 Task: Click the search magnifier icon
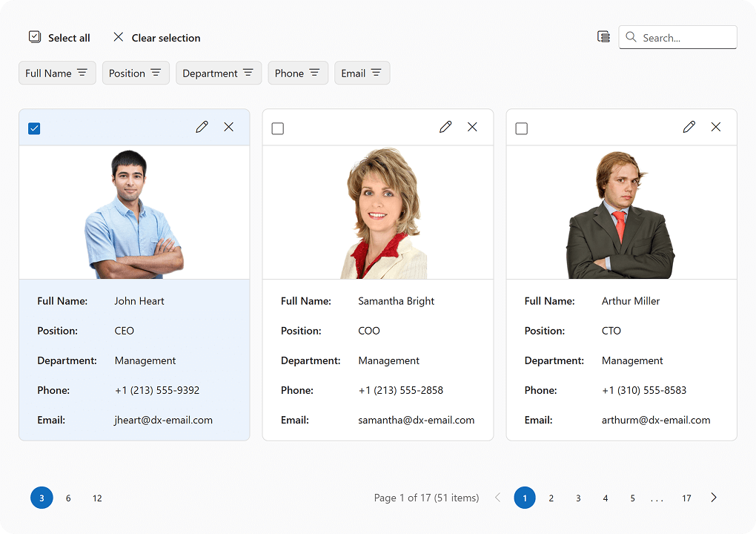[x=631, y=36]
